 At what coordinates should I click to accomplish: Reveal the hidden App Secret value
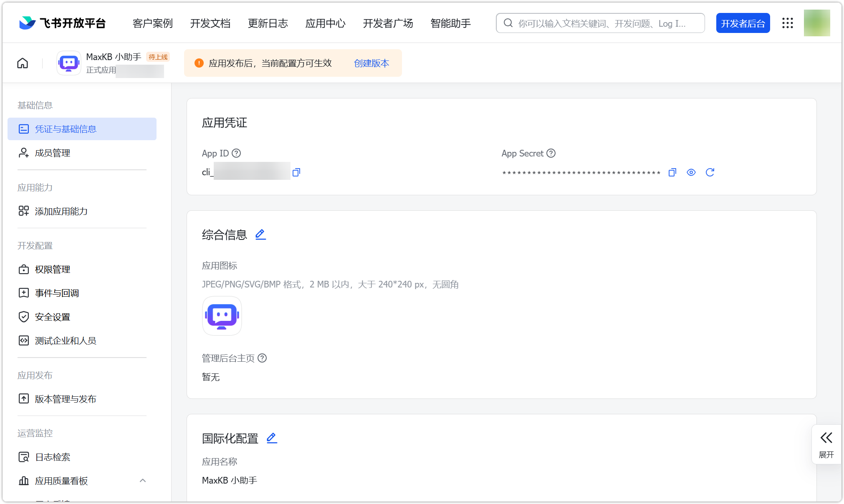coord(691,172)
